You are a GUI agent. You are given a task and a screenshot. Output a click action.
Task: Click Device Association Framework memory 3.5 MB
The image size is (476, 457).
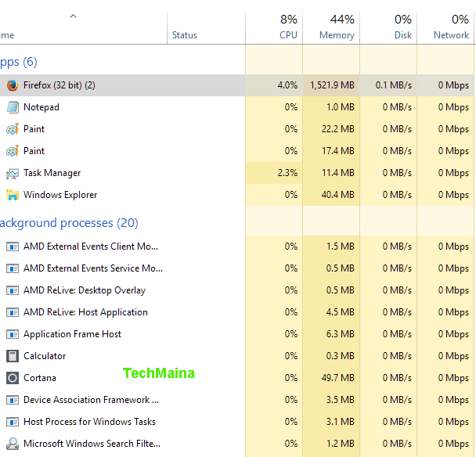341,400
